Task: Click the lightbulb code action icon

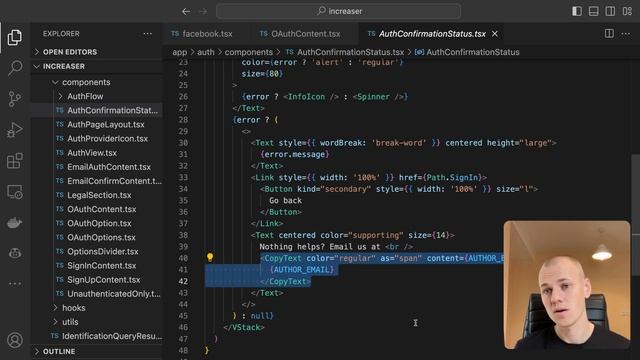Action: coord(210,257)
